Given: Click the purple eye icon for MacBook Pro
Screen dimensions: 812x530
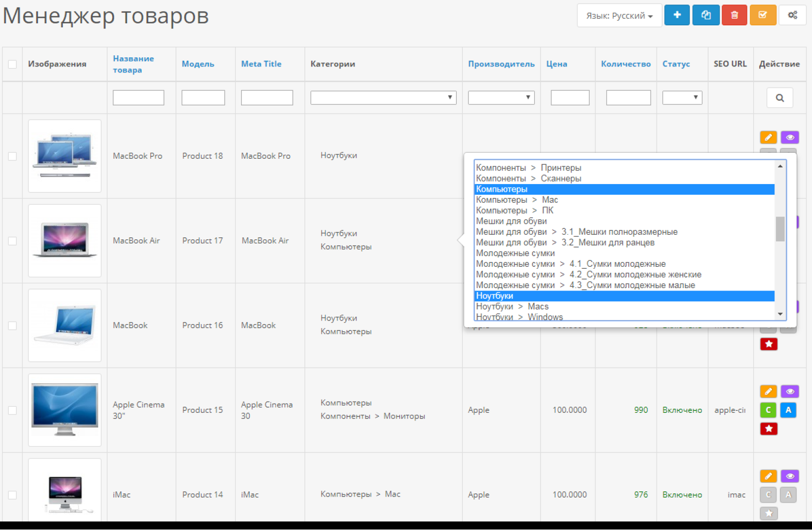Looking at the screenshot, I should click(790, 137).
